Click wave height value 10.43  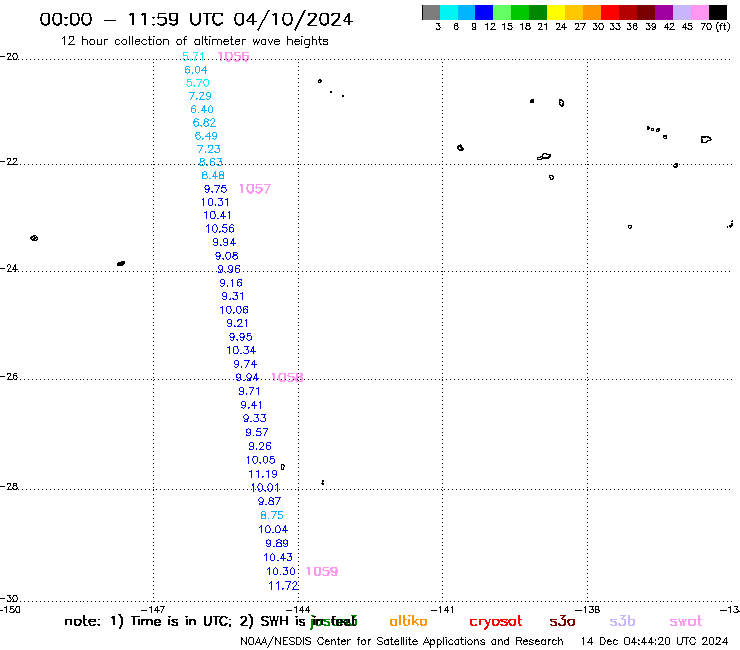[278, 557]
